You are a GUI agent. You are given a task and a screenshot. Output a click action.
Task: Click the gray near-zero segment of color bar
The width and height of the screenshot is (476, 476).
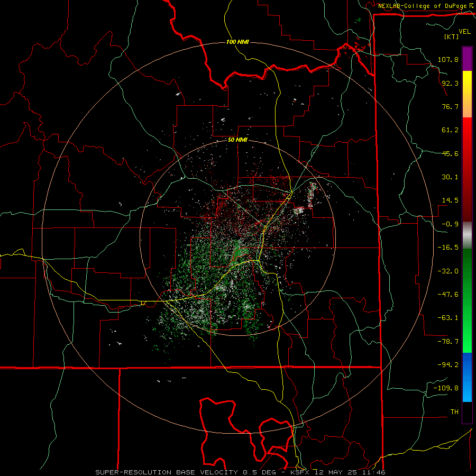pyautogui.click(x=467, y=235)
